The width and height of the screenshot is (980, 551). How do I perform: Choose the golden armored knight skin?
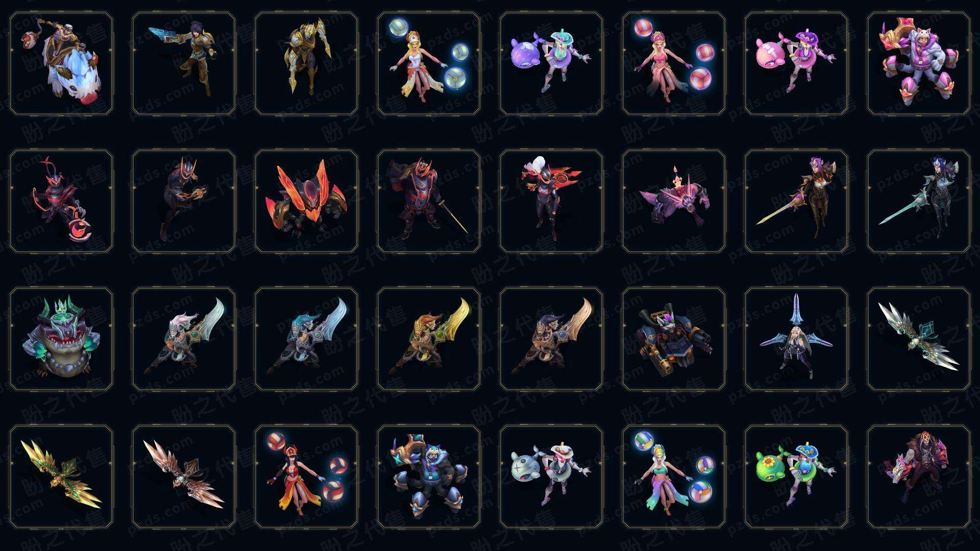coord(306,64)
